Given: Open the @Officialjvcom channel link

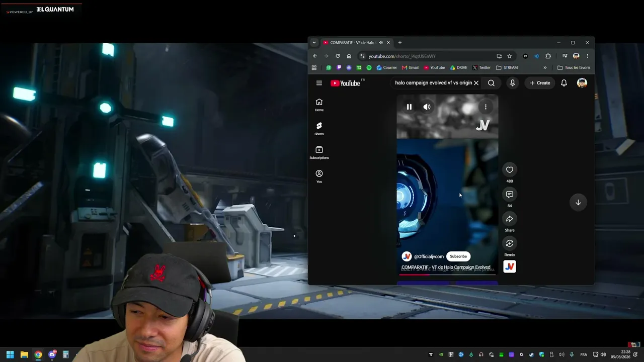Looking at the screenshot, I should (429, 256).
